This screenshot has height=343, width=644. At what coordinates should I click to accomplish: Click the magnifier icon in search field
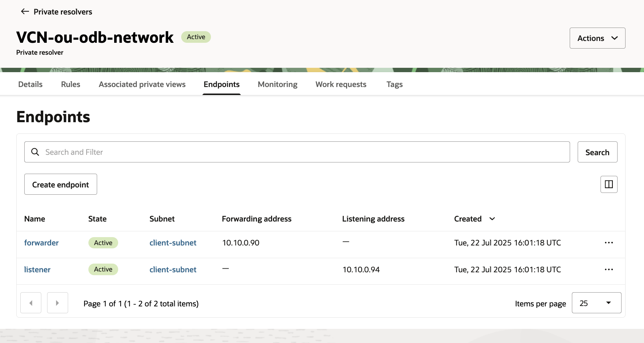(35, 152)
